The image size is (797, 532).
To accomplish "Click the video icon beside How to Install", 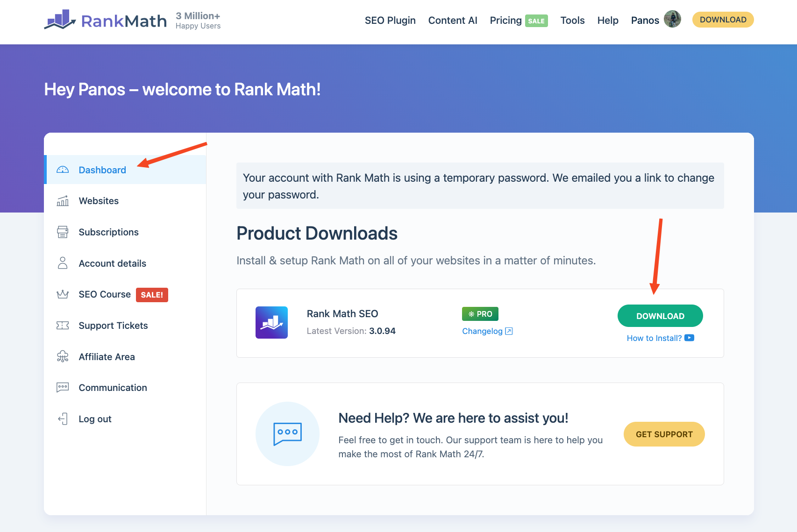I will (689, 338).
